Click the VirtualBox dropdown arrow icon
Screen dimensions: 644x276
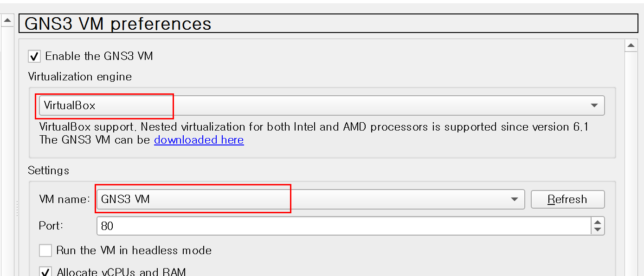coord(594,106)
